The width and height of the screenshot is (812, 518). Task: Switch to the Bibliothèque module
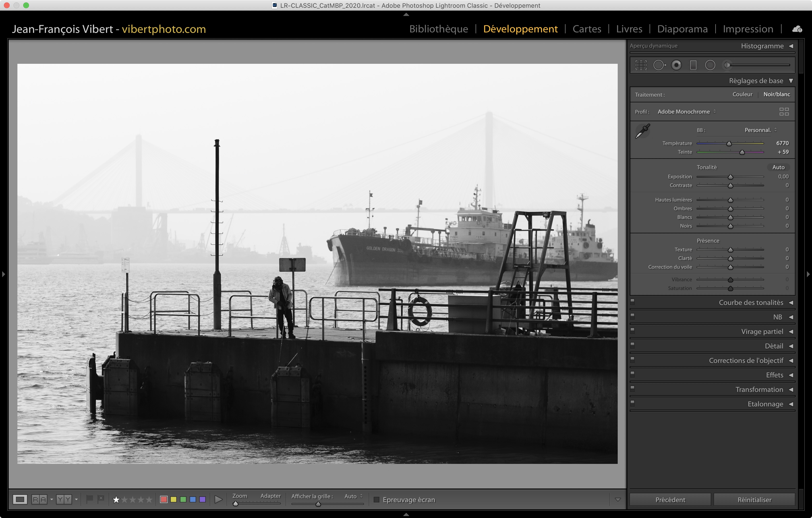click(438, 29)
